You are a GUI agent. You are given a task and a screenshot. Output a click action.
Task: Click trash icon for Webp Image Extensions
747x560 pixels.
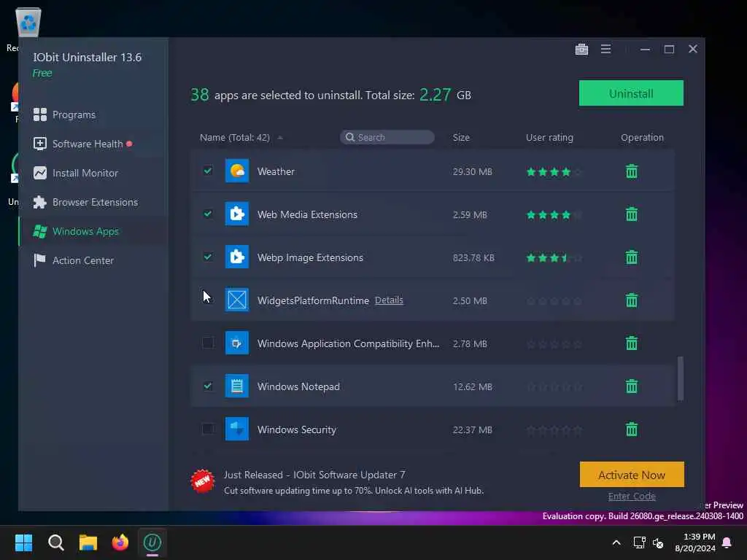point(631,257)
